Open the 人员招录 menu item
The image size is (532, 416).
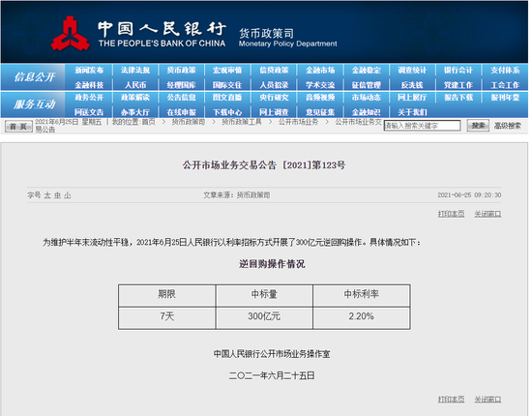(x=274, y=85)
